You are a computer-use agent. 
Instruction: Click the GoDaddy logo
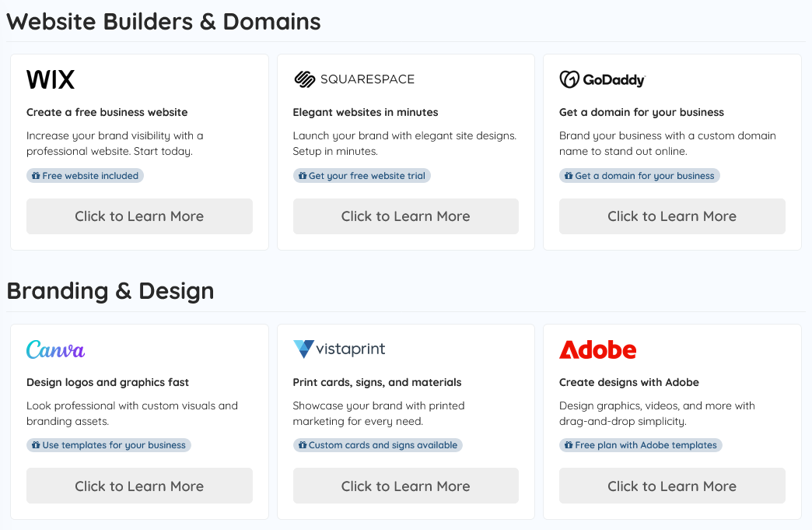[602, 79]
